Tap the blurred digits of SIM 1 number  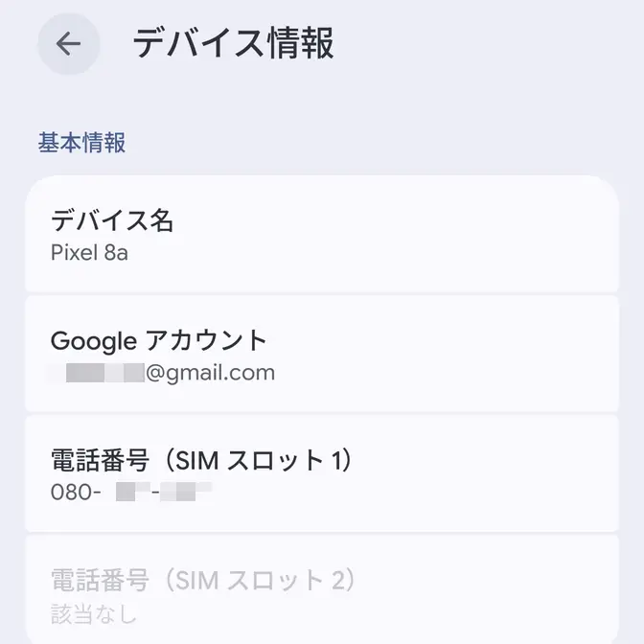(163, 493)
